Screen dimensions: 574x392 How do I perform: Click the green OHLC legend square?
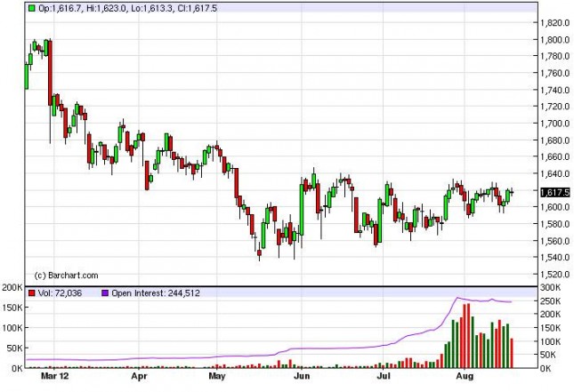point(32,8)
